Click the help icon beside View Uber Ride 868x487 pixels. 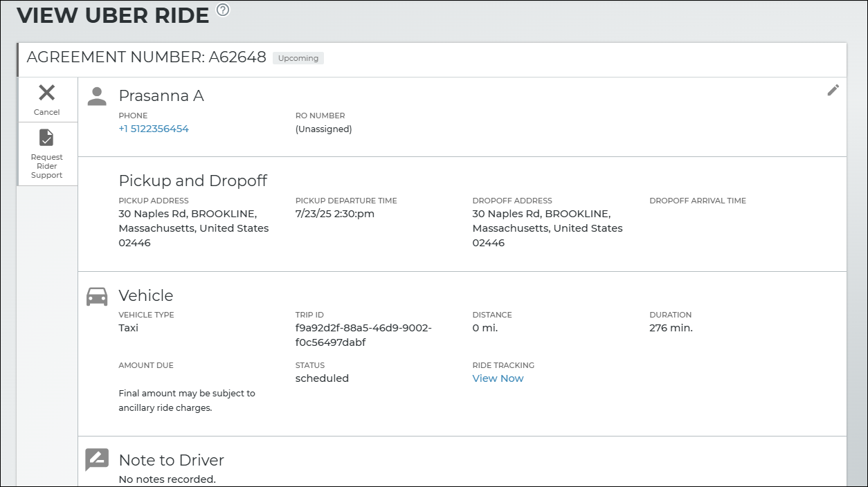(x=222, y=10)
